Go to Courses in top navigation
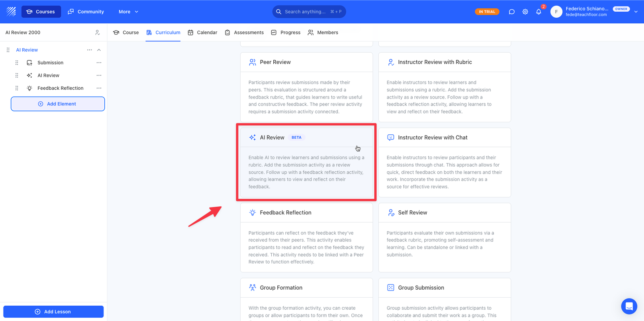Viewport: 644px width, 321px height. (x=41, y=12)
